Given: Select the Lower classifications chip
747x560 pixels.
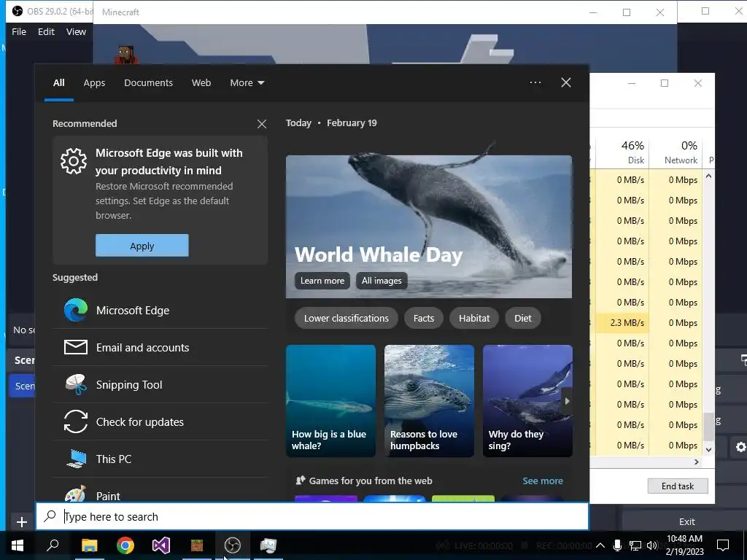Looking at the screenshot, I should coord(347,318).
